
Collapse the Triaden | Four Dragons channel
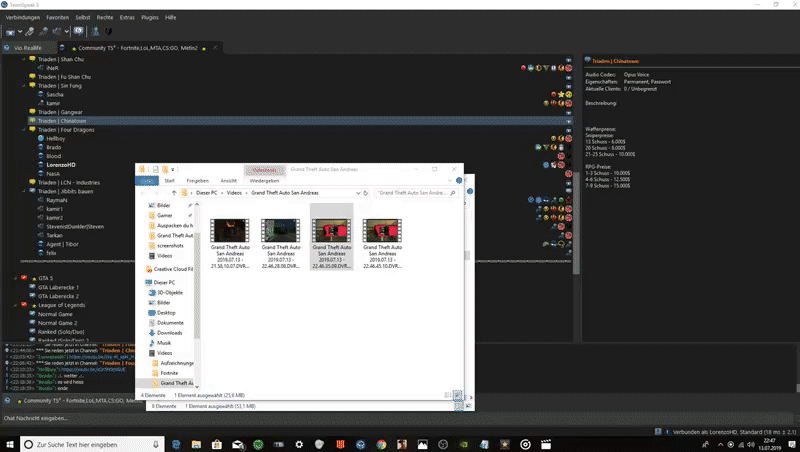pos(25,129)
